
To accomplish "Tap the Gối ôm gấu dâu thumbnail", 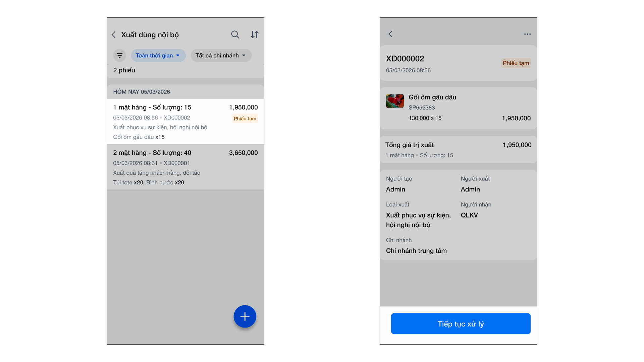I will click(x=395, y=101).
